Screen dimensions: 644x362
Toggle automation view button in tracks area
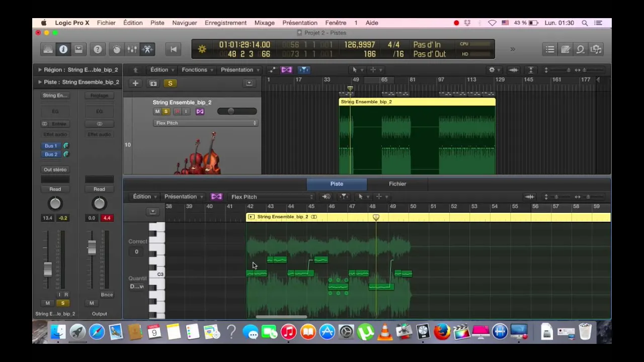tap(272, 70)
